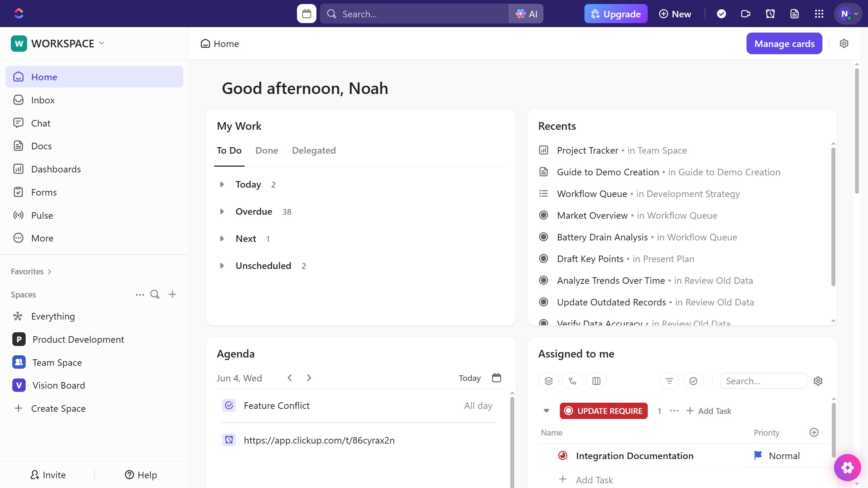Expand the Overdue task group
The width and height of the screenshot is (868, 488).
[222, 211]
